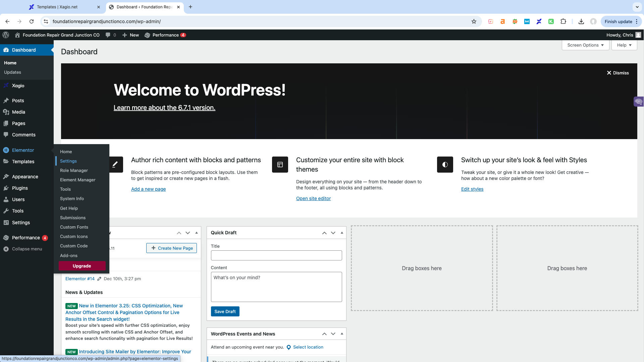The image size is (644, 362).
Task: Toggle the Elementor Overview panel collapse arrow
Action: click(x=197, y=233)
